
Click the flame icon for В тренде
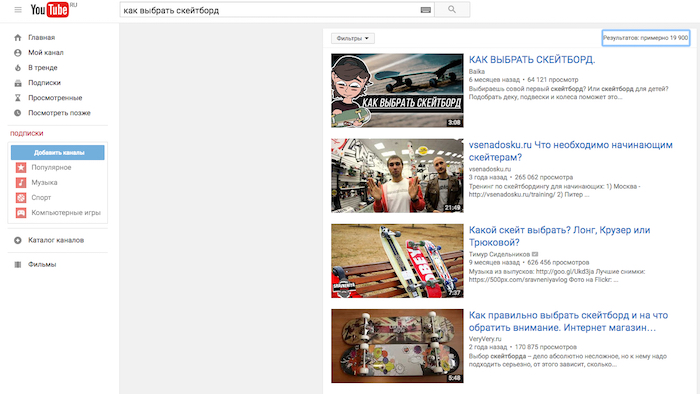18,68
